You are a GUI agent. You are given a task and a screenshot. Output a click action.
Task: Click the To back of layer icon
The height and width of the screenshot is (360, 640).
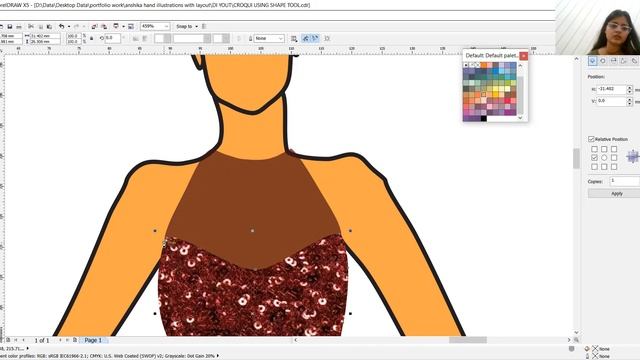(x=314, y=38)
